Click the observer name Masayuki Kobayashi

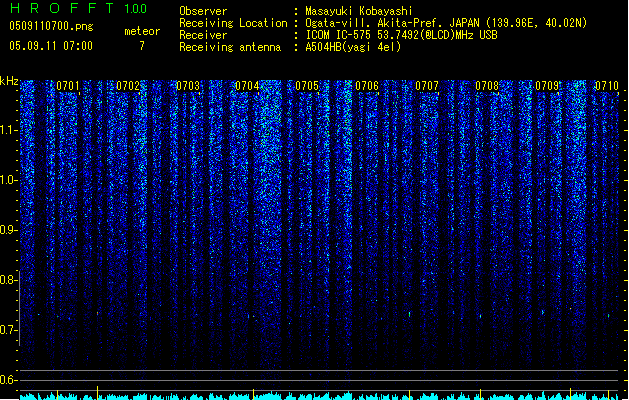point(359,11)
